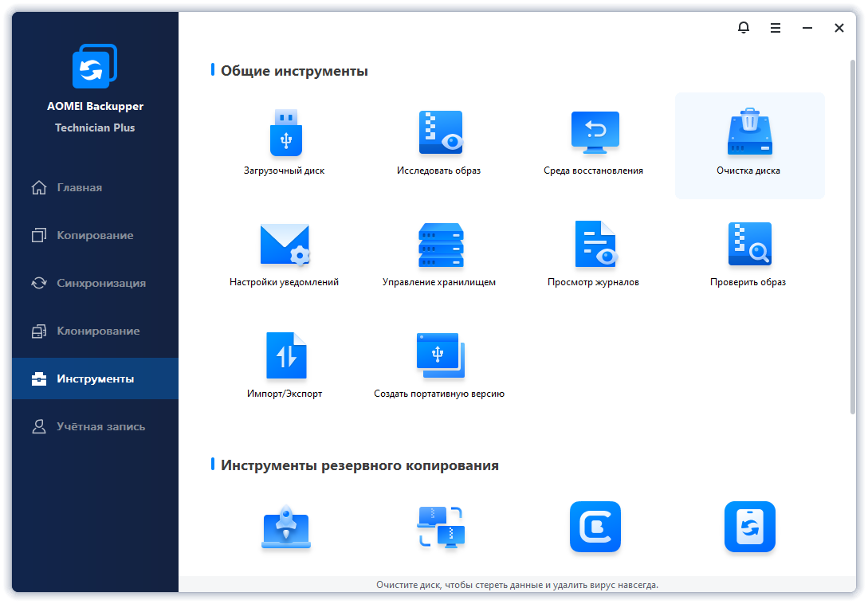Launch Исследовать образ tool

pyautogui.click(x=440, y=133)
